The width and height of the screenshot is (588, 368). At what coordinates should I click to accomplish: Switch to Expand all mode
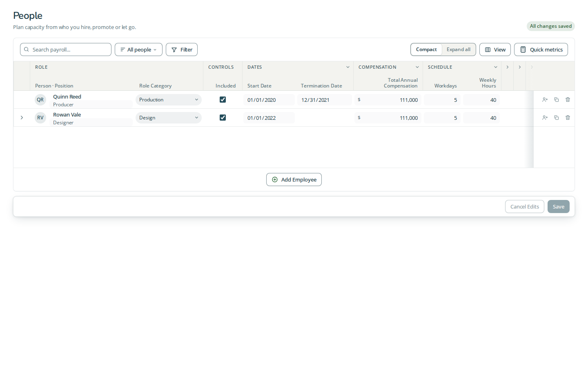(459, 49)
